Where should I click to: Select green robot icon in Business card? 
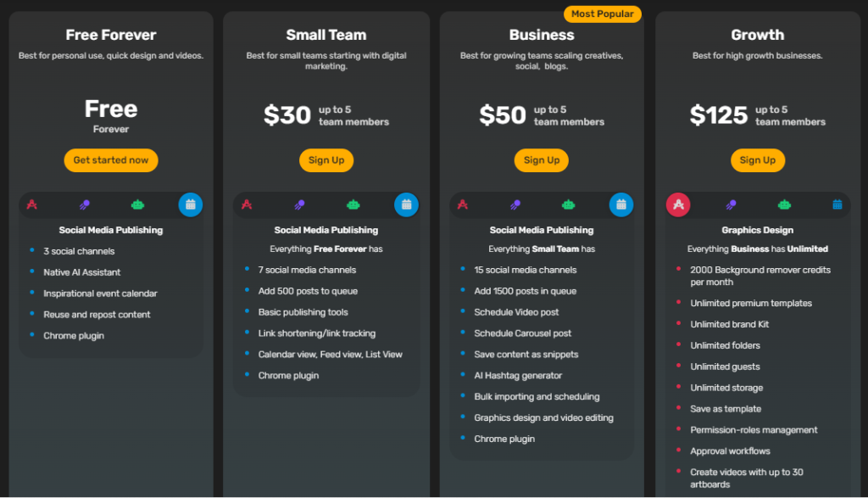pos(569,205)
